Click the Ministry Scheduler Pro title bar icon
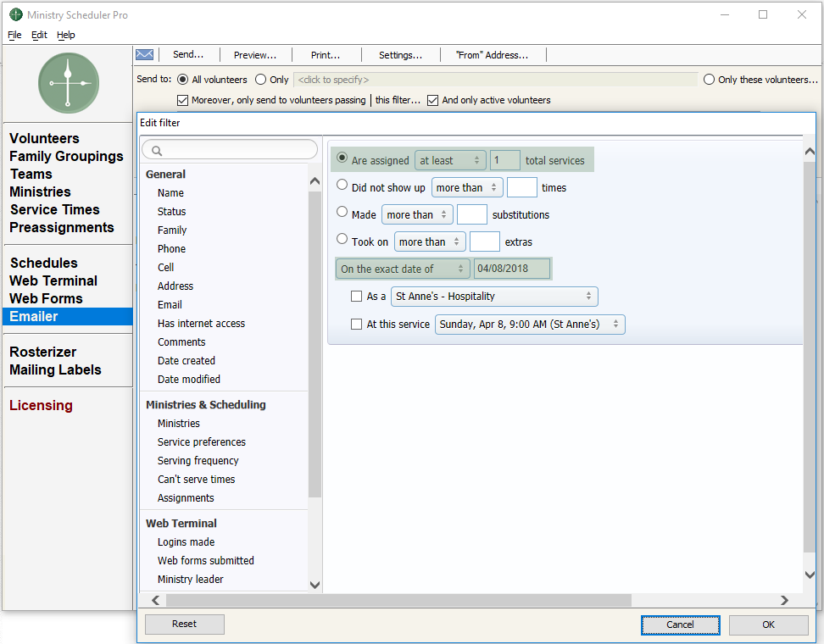The width and height of the screenshot is (824, 644). (x=15, y=14)
